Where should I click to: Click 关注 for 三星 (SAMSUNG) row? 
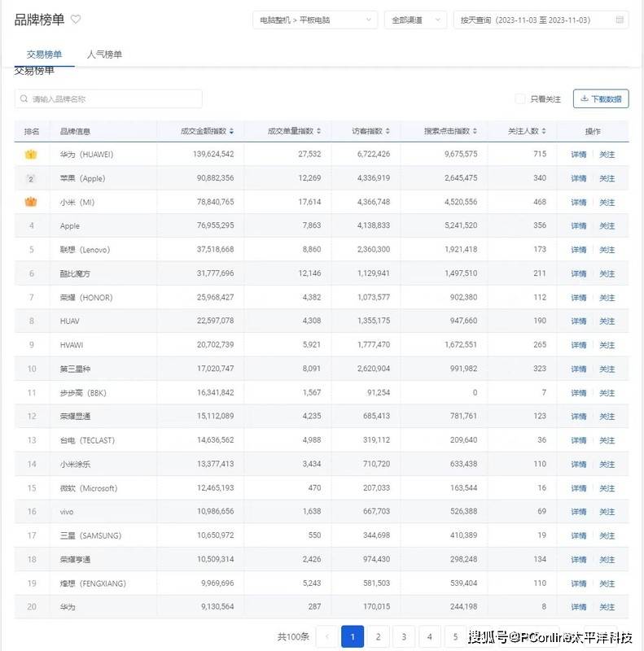tap(607, 536)
